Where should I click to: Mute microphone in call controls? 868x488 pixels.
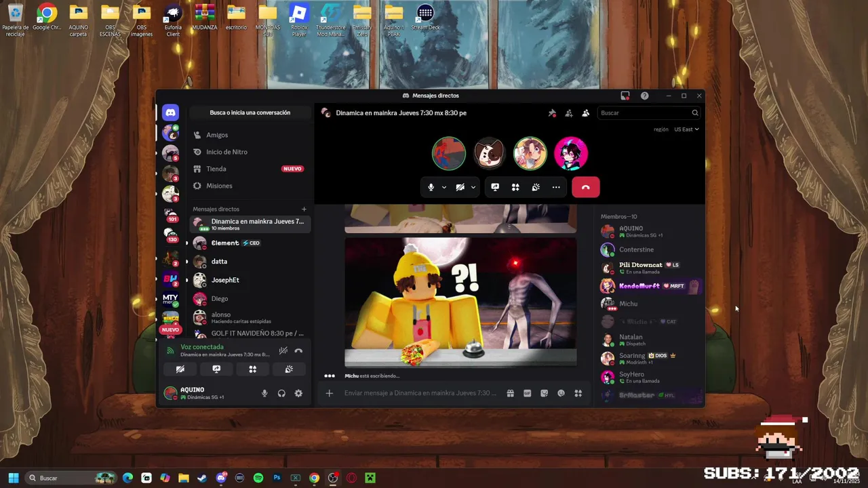click(x=431, y=187)
